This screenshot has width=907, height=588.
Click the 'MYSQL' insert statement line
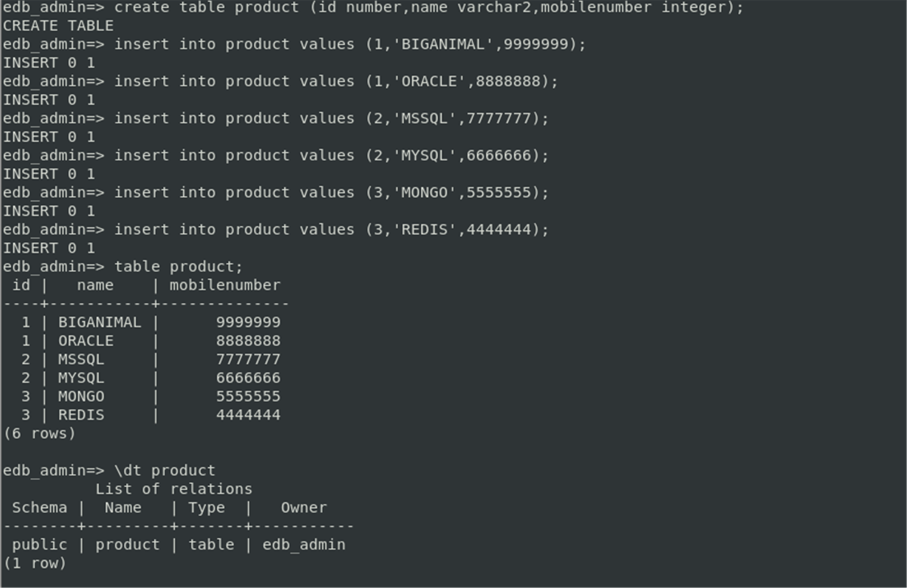point(276,155)
